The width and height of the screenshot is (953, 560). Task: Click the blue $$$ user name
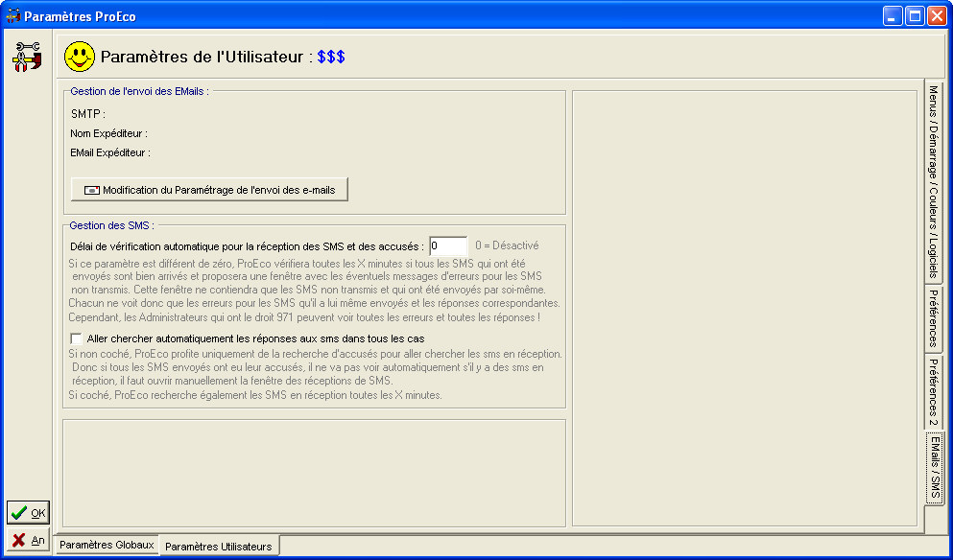[x=331, y=58]
